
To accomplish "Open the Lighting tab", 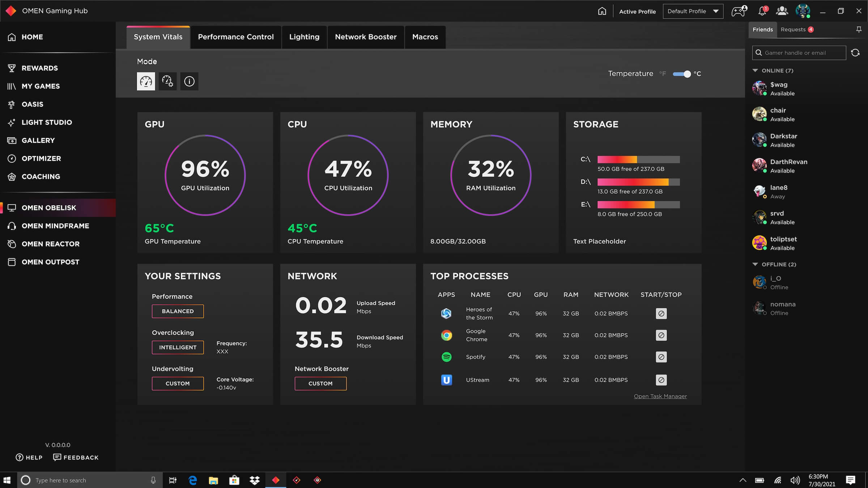I will click(x=304, y=37).
